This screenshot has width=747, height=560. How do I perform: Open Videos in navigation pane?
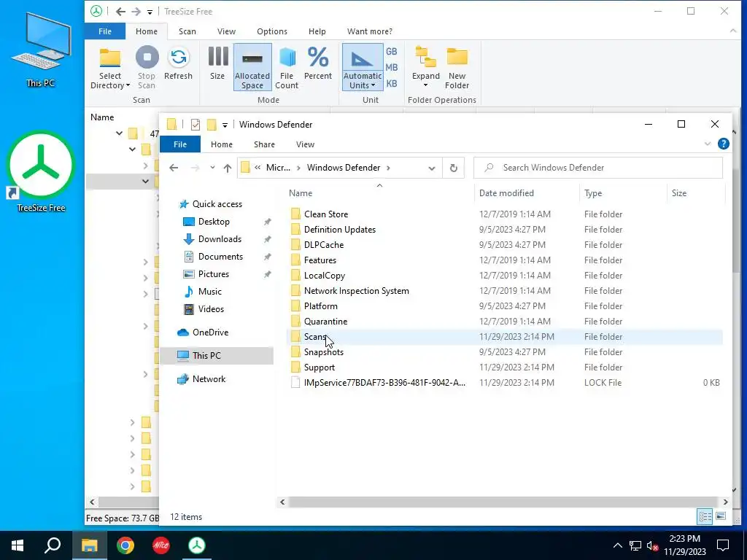pyautogui.click(x=211, y=309)
